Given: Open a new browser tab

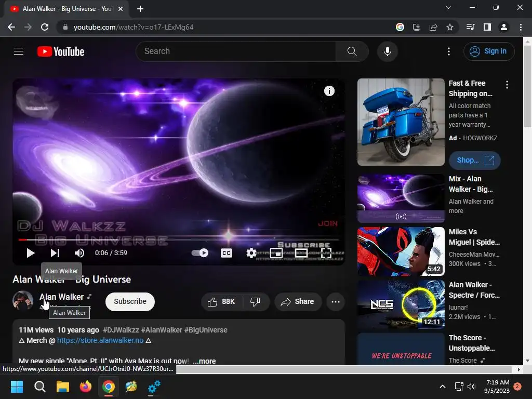Looking at the screenshot, I should tap(140, 9).
